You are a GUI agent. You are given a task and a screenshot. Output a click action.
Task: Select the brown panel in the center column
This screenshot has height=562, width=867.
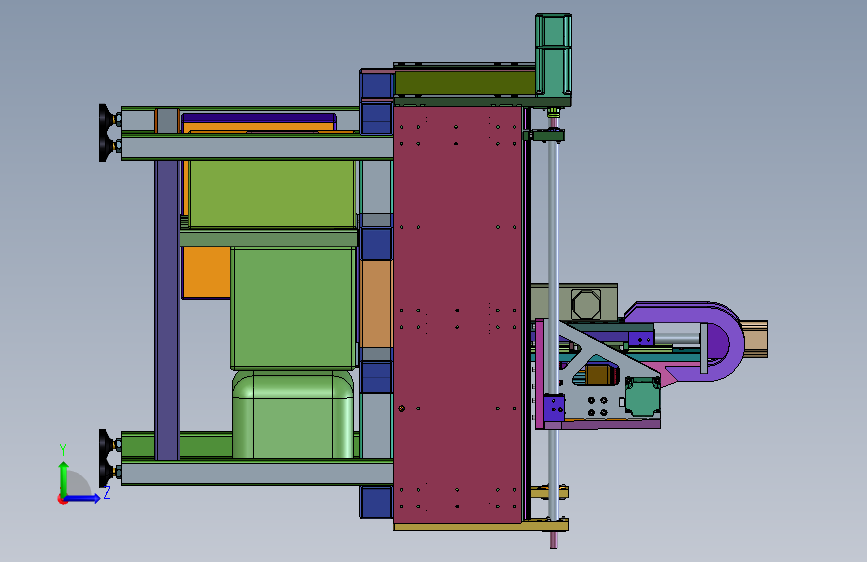pyautogui.click(x=376, y=304)
